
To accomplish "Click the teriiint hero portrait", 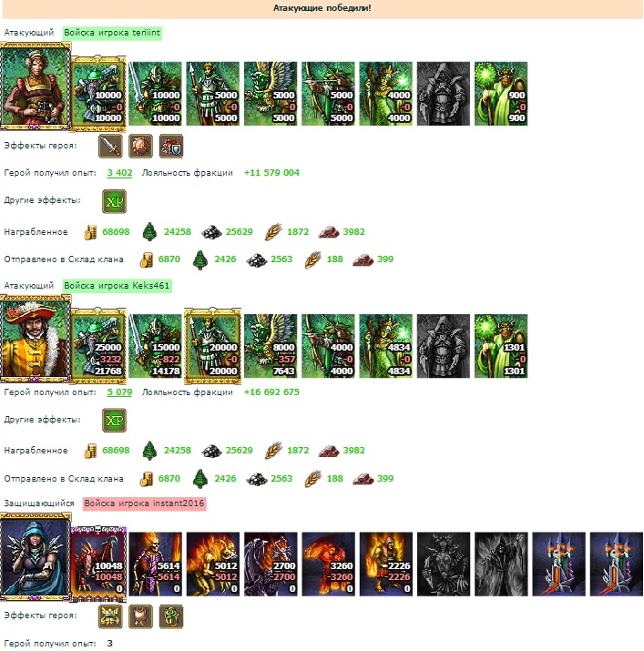I will pyautogui.click(x=36, y=86).
